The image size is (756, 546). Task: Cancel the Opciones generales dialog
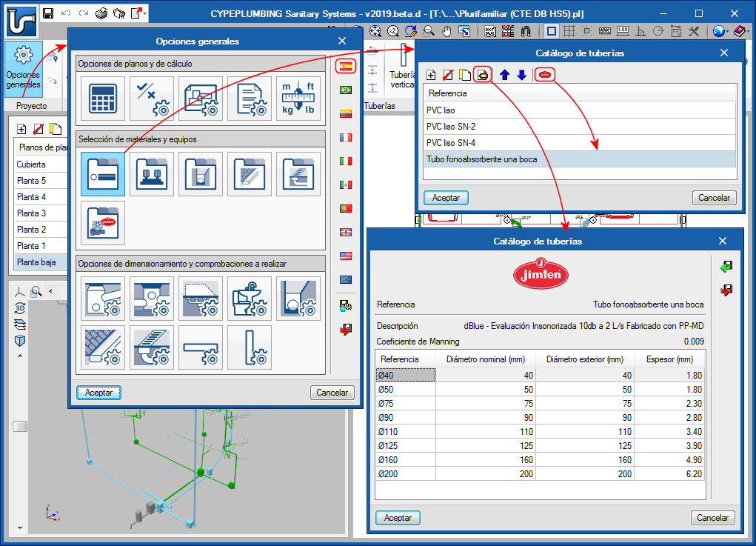tap(332, 393)
